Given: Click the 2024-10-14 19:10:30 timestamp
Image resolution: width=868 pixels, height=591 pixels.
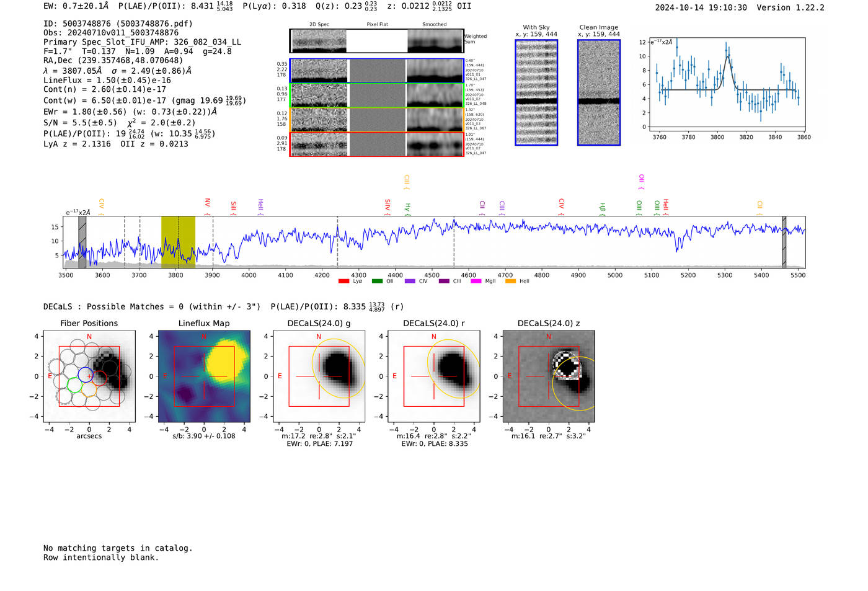Looking at the screenshot, I should pyautogui.click(x=701, y=7).
